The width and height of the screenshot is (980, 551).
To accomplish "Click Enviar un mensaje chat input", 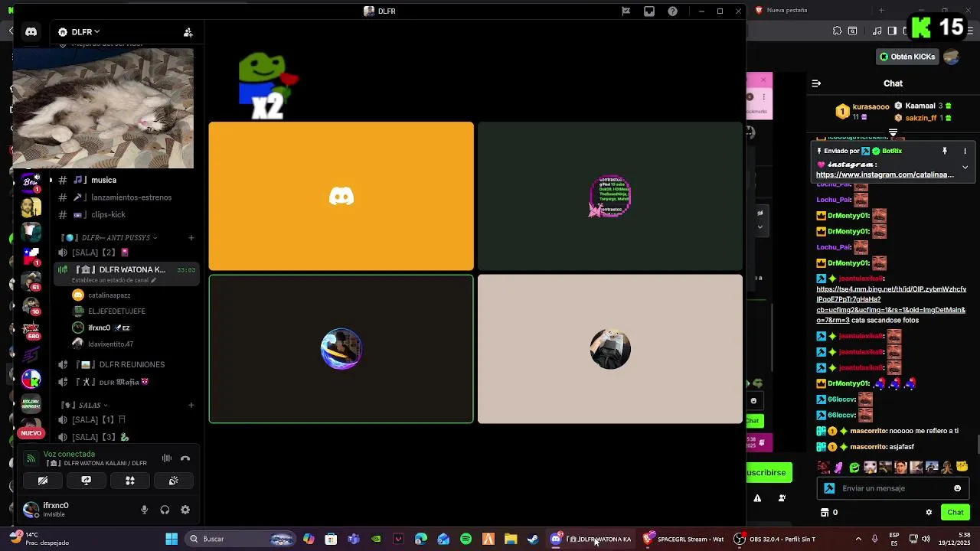I will tap(893, 488).
